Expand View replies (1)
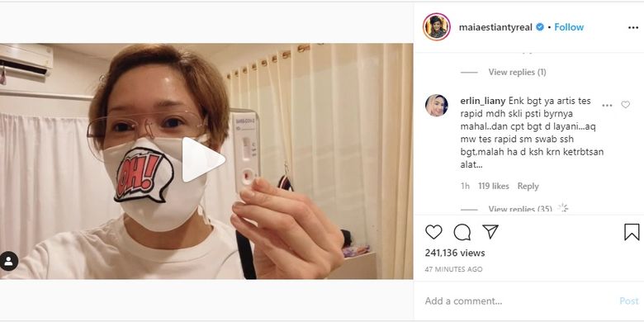Screen dimensions: 644x322 tap(517, 73)
